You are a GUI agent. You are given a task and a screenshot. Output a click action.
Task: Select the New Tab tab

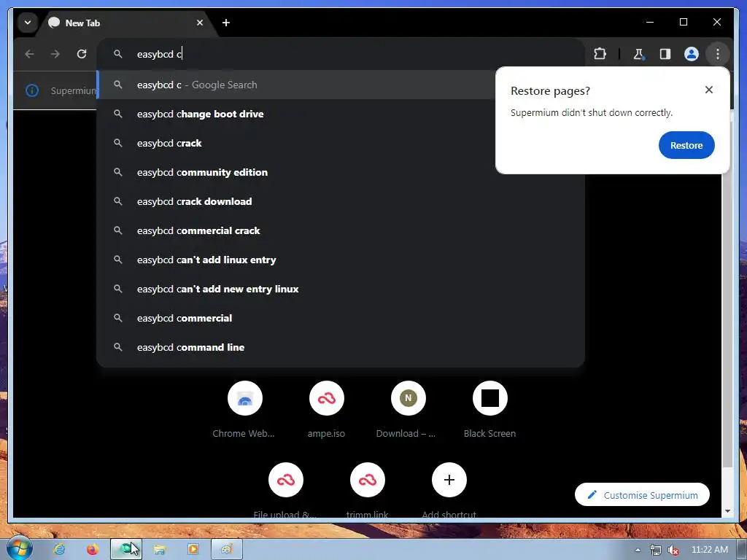click(125, 23)
